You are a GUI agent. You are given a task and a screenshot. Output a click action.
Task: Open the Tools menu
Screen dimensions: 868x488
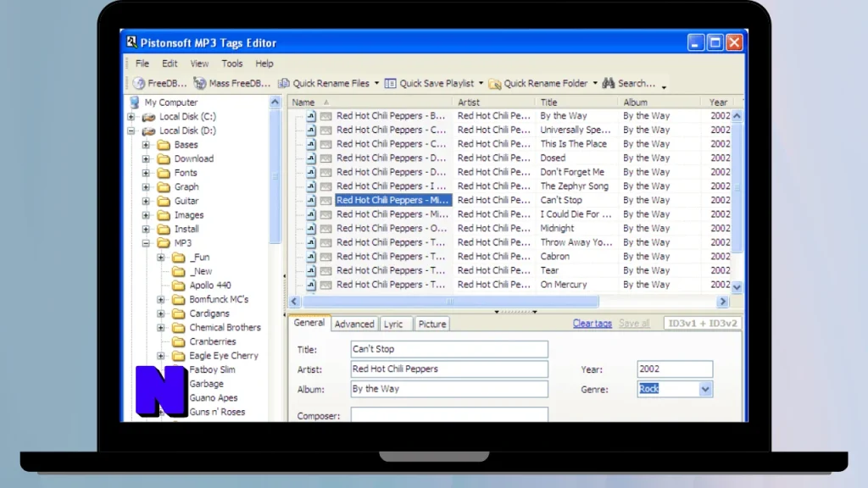click(x=232, y=64)
